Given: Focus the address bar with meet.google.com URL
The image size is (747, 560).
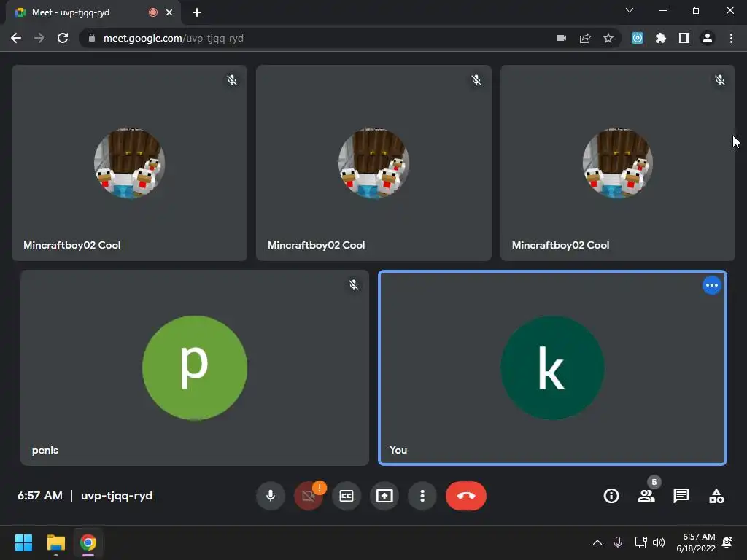Looking at the screenshot, I should click(x=350, y=38).
